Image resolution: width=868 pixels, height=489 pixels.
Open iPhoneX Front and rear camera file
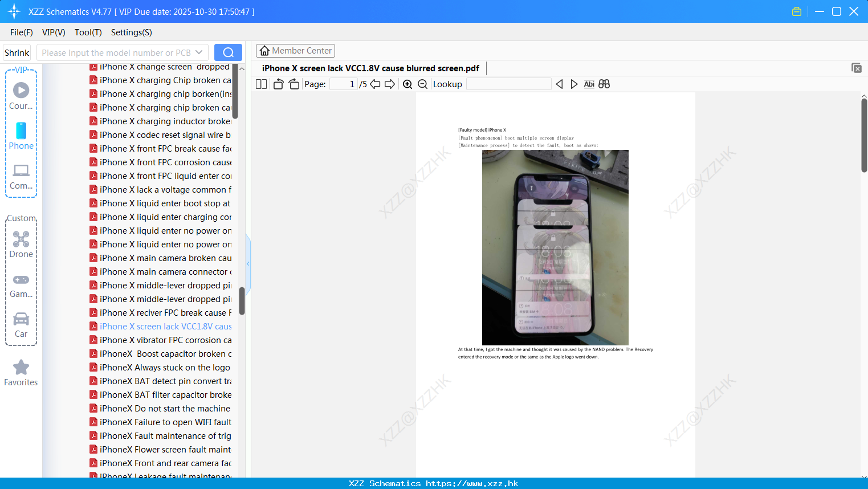point(160,463)
